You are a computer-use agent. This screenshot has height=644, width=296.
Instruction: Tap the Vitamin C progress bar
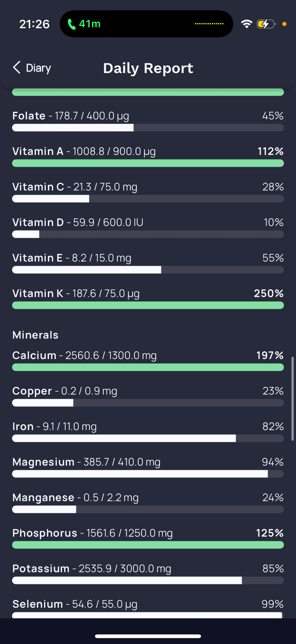click(x=148, y=199)
